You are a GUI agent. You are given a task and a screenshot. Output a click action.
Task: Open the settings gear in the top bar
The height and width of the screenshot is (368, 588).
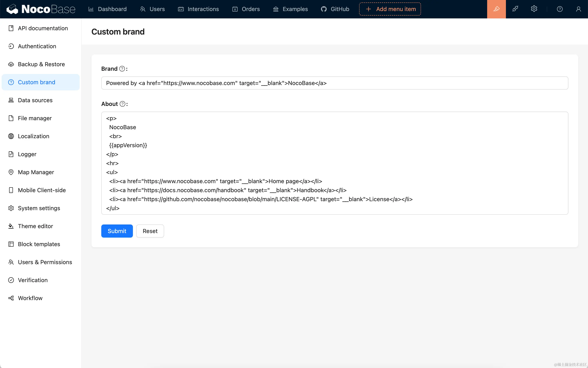point(534,9)
